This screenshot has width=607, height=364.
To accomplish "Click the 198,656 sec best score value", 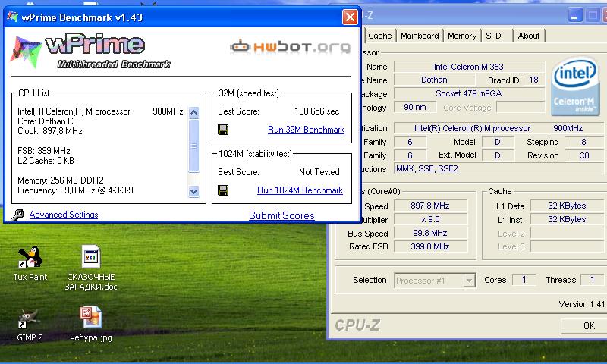I will pyautogui.click(x=316, y=111).
